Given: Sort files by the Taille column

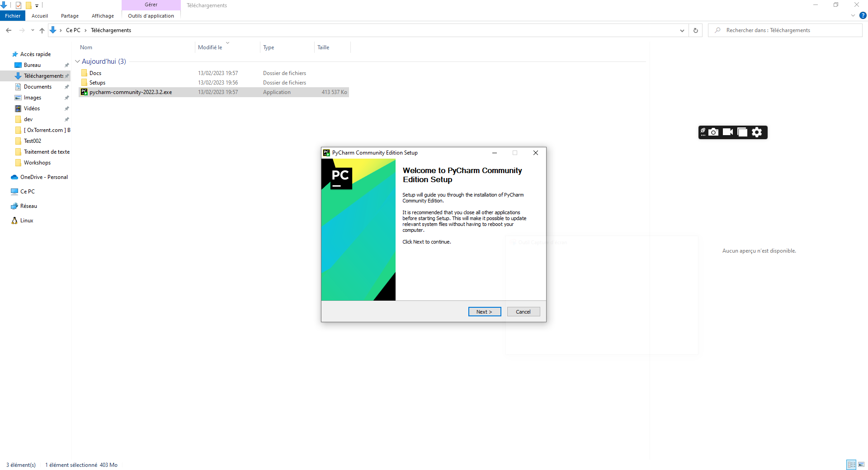Looking at the screenshot, I should click(x=332, y=47).
